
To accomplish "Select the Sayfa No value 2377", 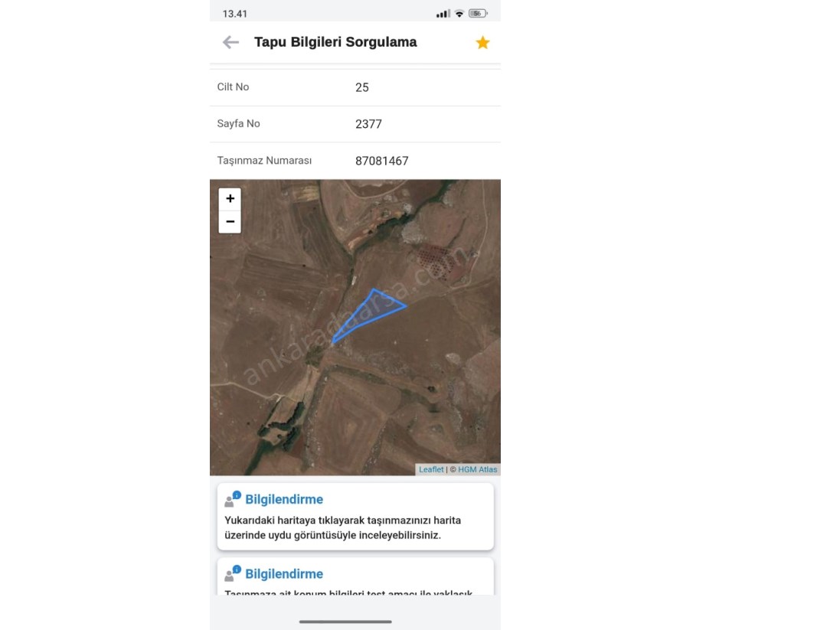I will [368, 124].
